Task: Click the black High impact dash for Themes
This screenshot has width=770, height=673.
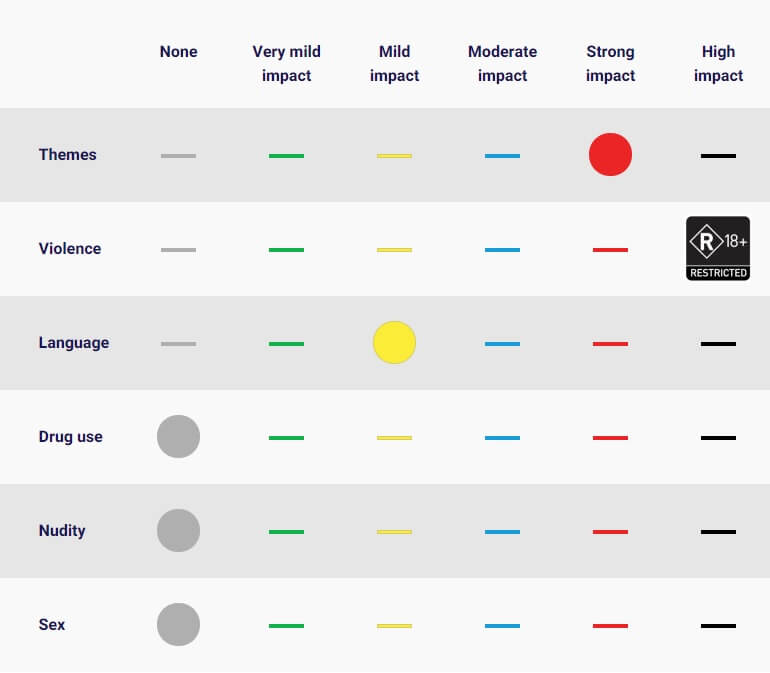Action: click(x=718, y=156)
